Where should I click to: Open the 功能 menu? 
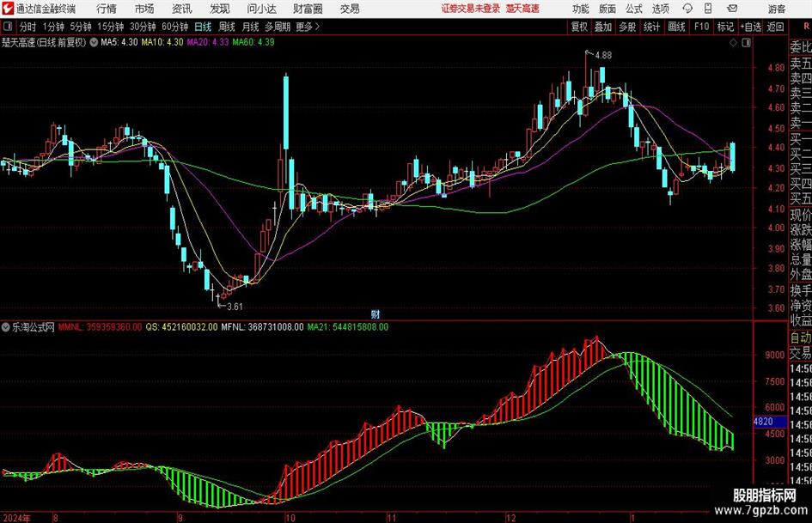click(581, 9)
